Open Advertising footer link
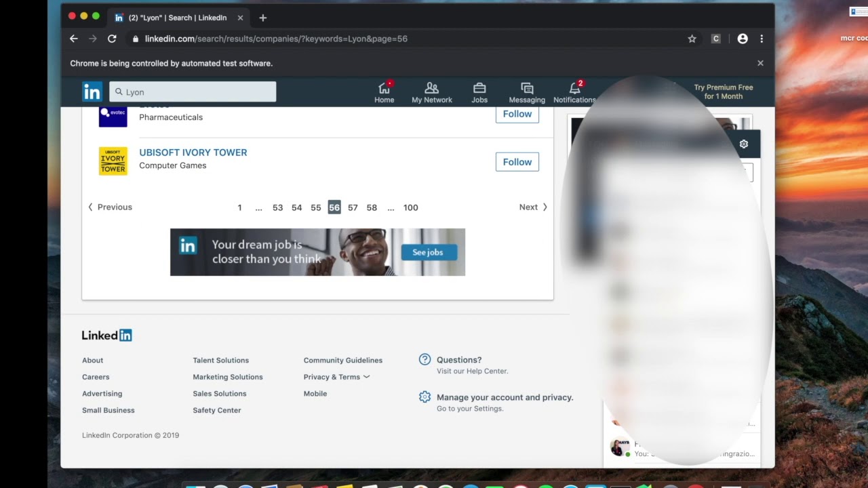The image size is (868, 488). click(102, 394)
